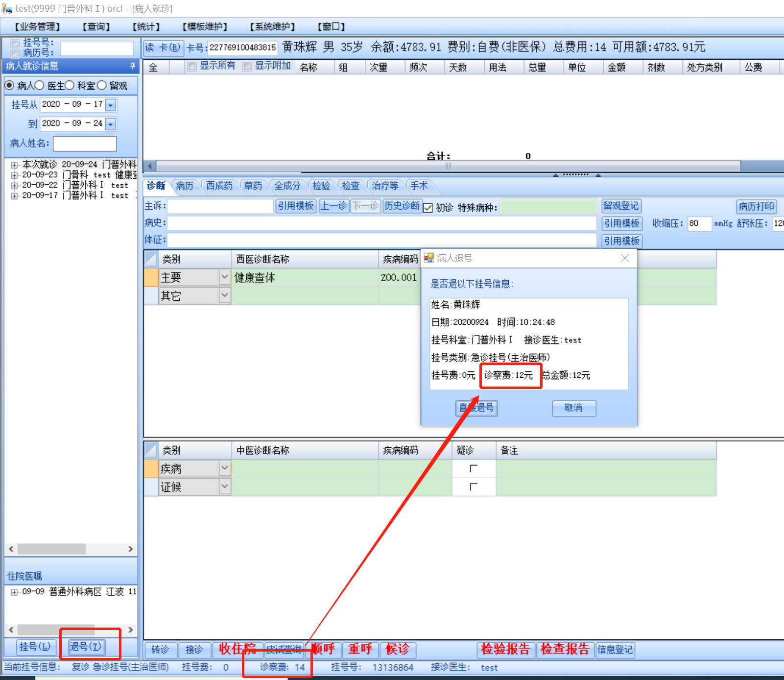
Task: Open the 模板维护 menu
Action: pyautogui.click(x=205, y=26)
